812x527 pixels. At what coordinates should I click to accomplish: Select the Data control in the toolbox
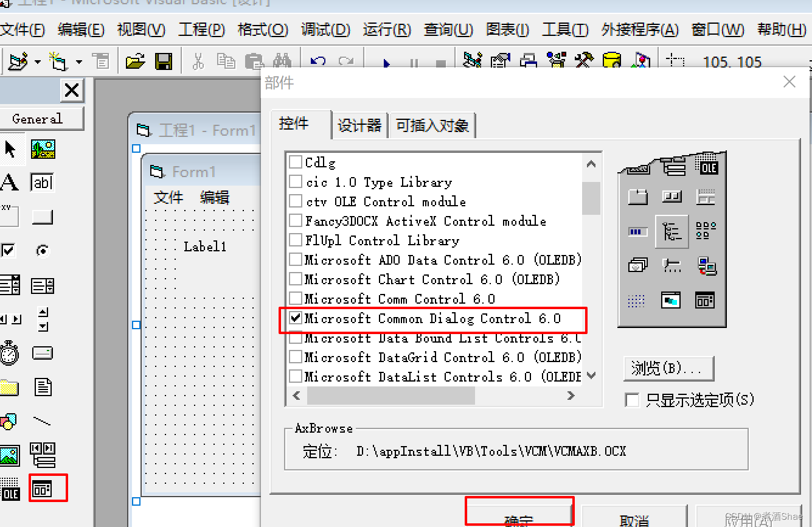point(43,455)
